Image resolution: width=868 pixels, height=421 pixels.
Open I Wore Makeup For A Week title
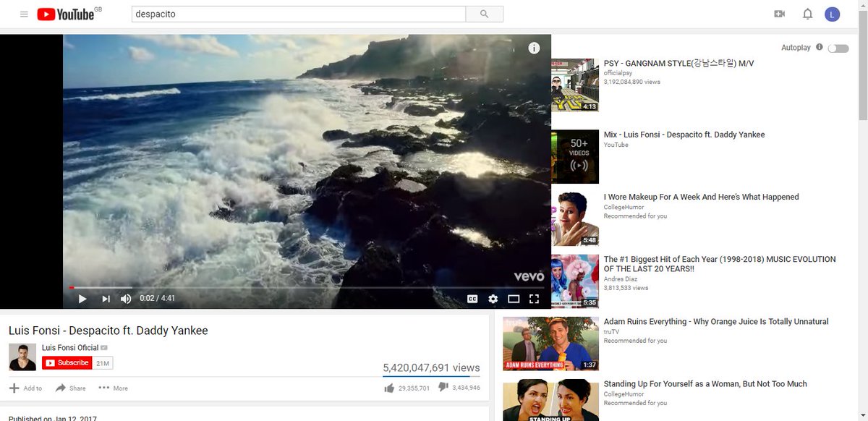pos(702,197)
